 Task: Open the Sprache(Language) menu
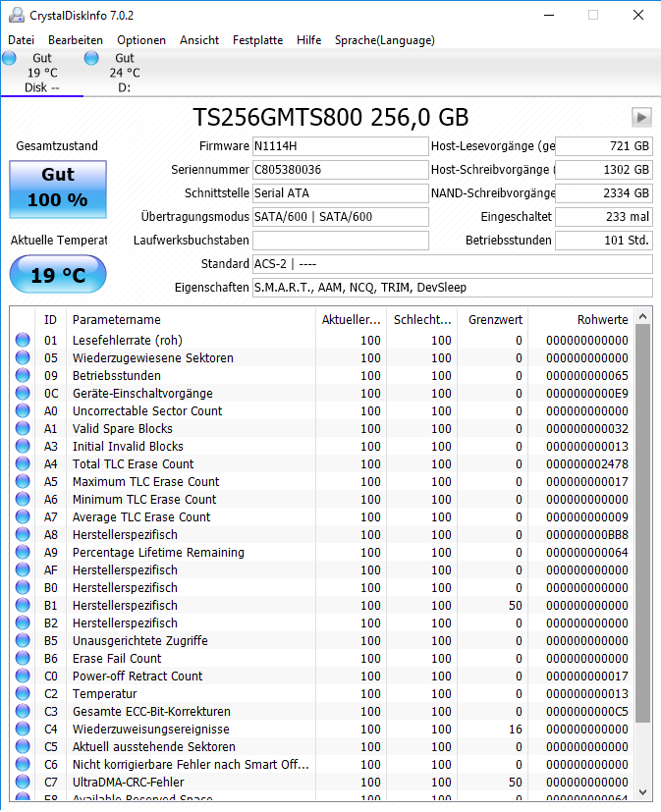point(385,40)
